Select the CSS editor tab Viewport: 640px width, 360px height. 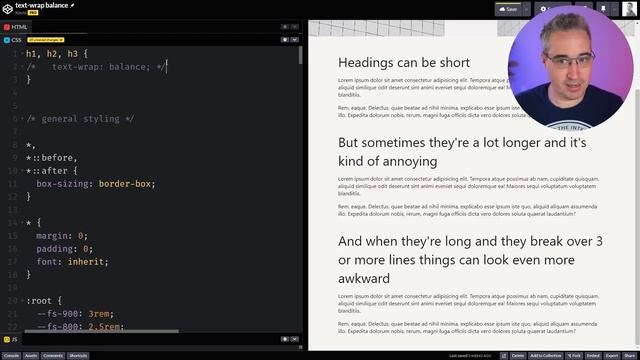[x=13, y=40]
